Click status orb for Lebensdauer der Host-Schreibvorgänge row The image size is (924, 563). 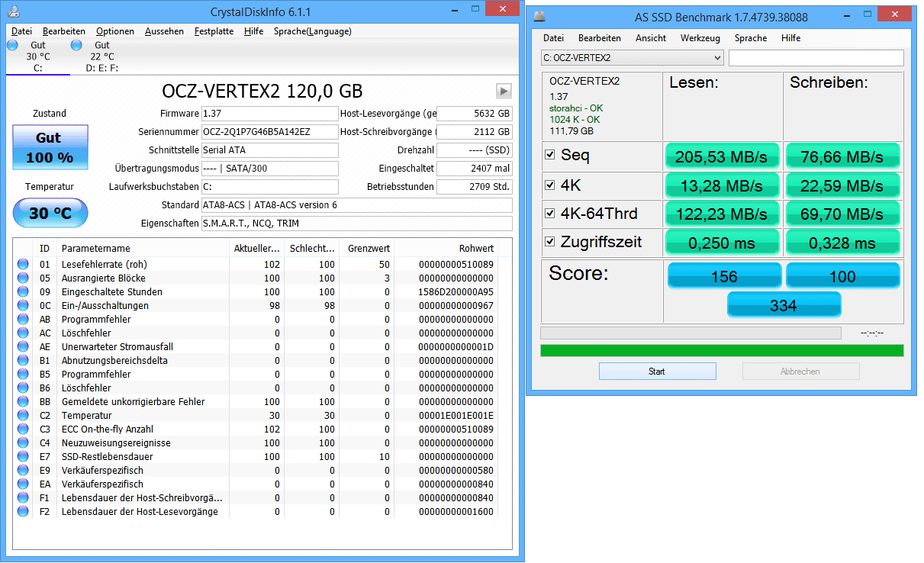(23, 498)
